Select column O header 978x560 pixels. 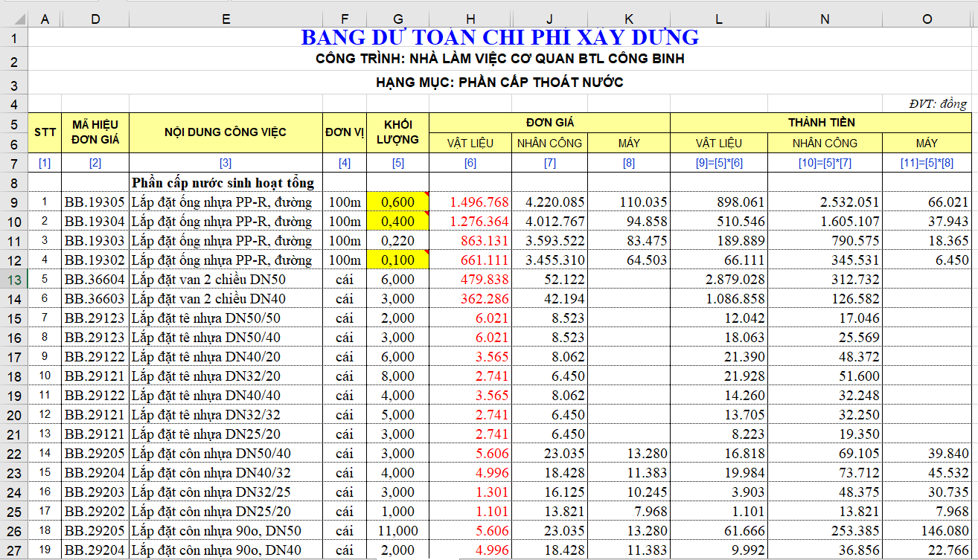coord(927,19)
